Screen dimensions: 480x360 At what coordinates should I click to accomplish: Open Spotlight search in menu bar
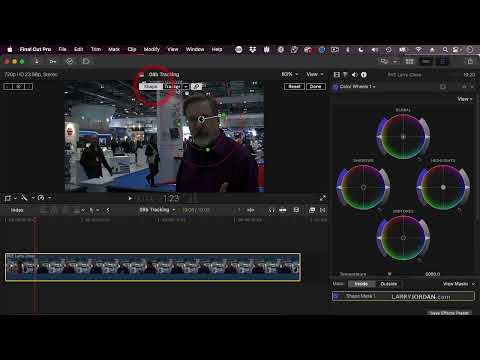(x=445, y=50)
